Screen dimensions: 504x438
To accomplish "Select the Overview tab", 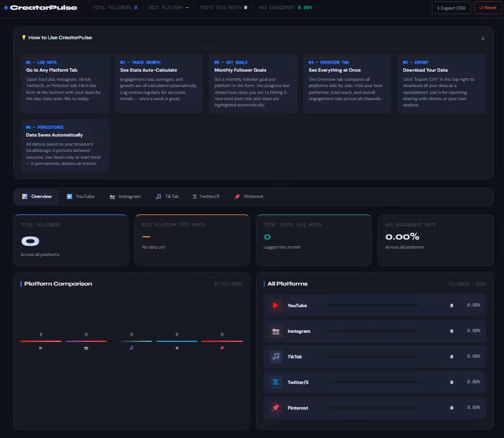I will pyautogui.click(x=36, y=196).
